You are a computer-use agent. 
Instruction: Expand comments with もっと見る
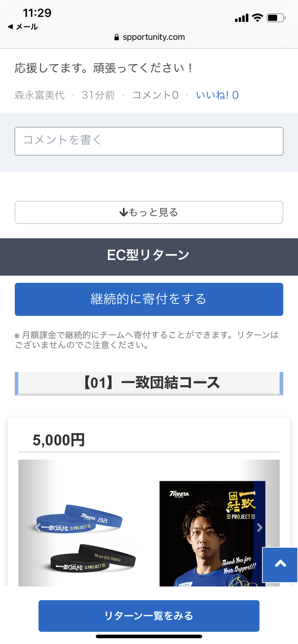pyautogui.click(x=149, y=212)
